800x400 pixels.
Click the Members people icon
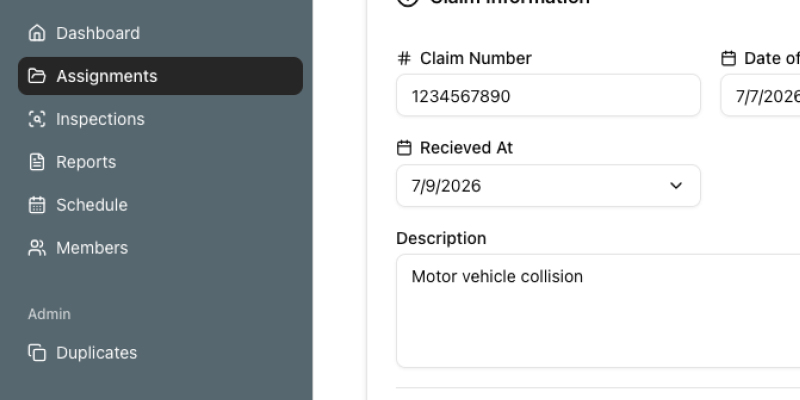click(37, 248)
